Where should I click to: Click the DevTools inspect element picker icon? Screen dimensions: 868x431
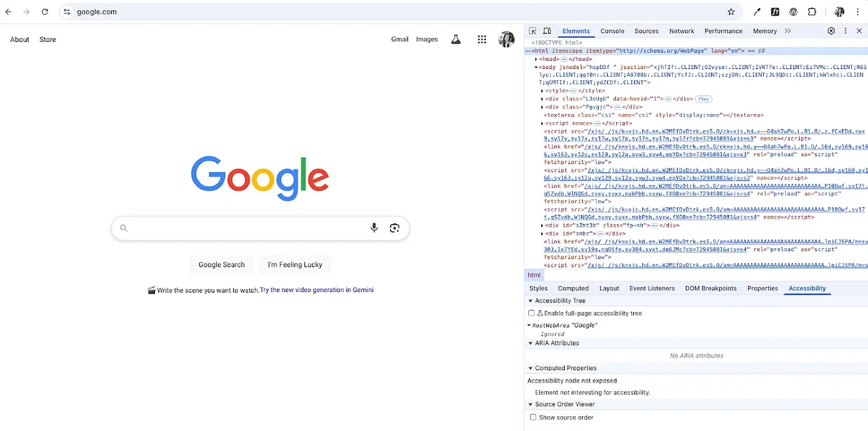[x=533, y=31]
